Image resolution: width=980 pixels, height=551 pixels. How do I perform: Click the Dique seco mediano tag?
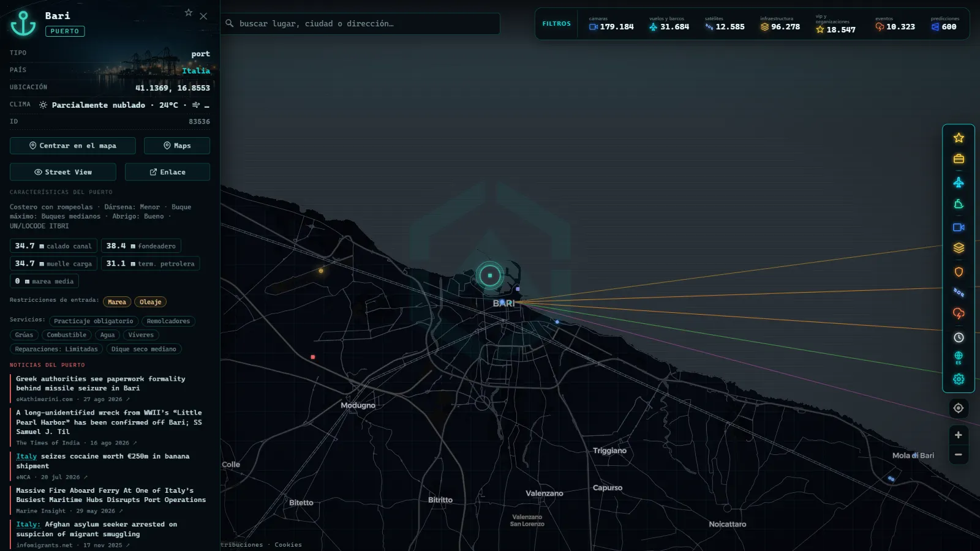click(x=144, y=349)
